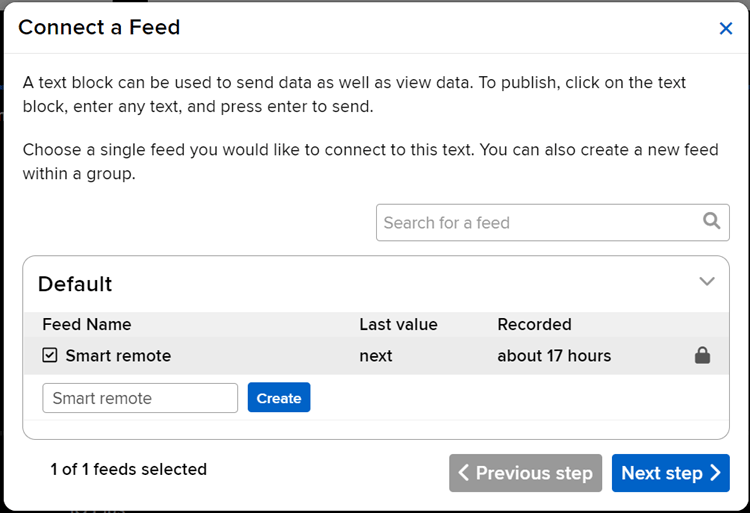Click the Recorded column header
Screen dimensions: 750x513
click(x=534, y=324)
